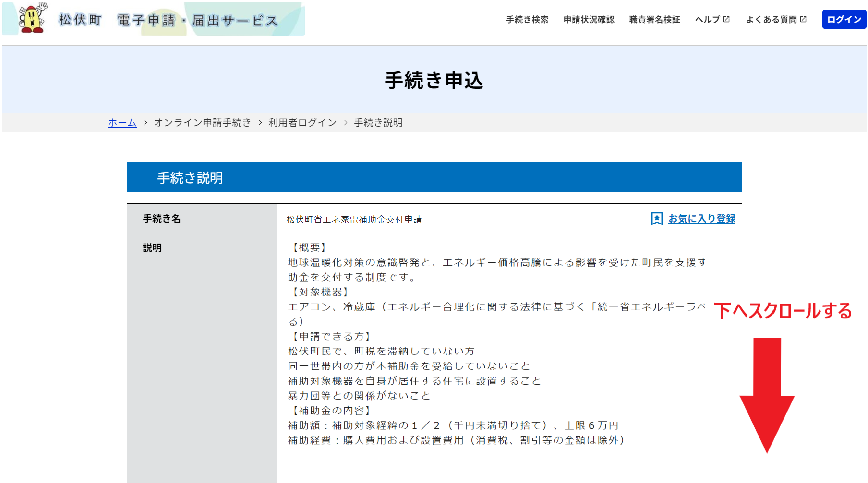Click line starting 補助額:補助対象経緯の1/2
The width and height of the screenshot is (868, 483).
coord(453,425)
